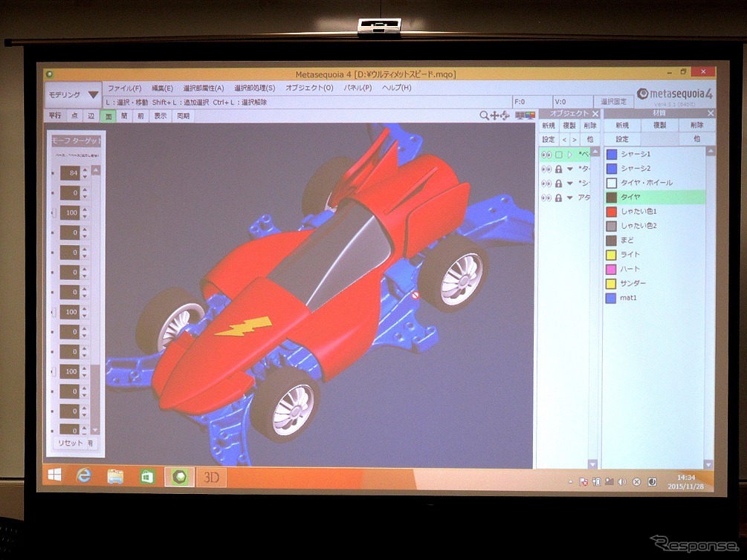This screenshot has height=560, width=747.
Task: Select the まど material row
Action: (x=655, y=240)
